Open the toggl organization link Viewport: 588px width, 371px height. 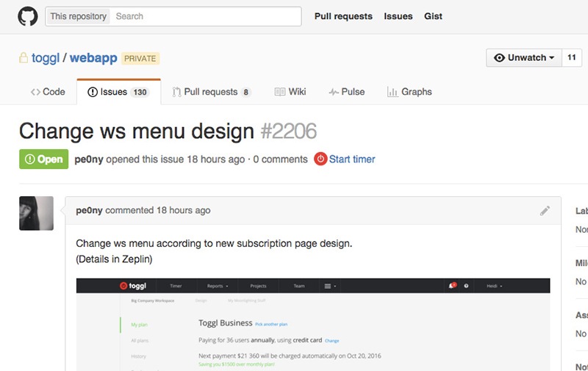[46, 58]
